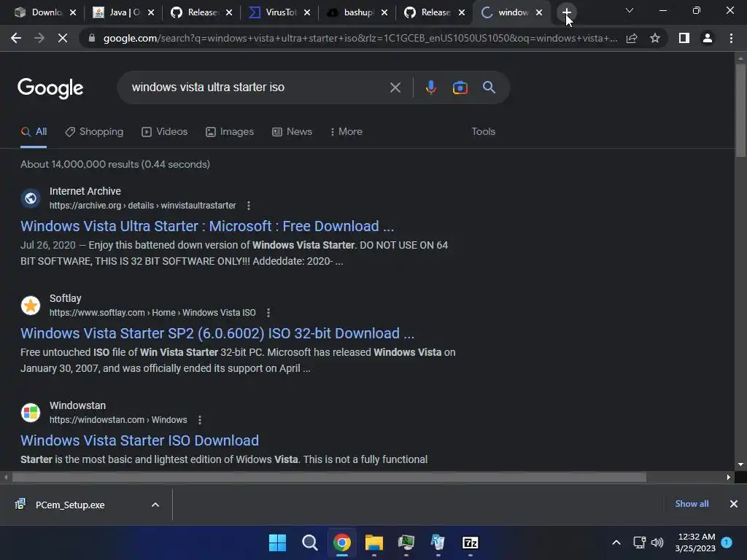Search by image with the camera icon
Image resolution: width=747 pixels, height=560 pixels.
coord(460,87)
